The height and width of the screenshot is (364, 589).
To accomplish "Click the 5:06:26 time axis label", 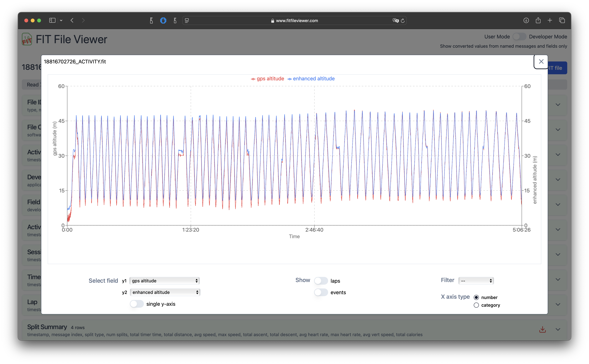I will pyautogui.click(x=521, y=230).
